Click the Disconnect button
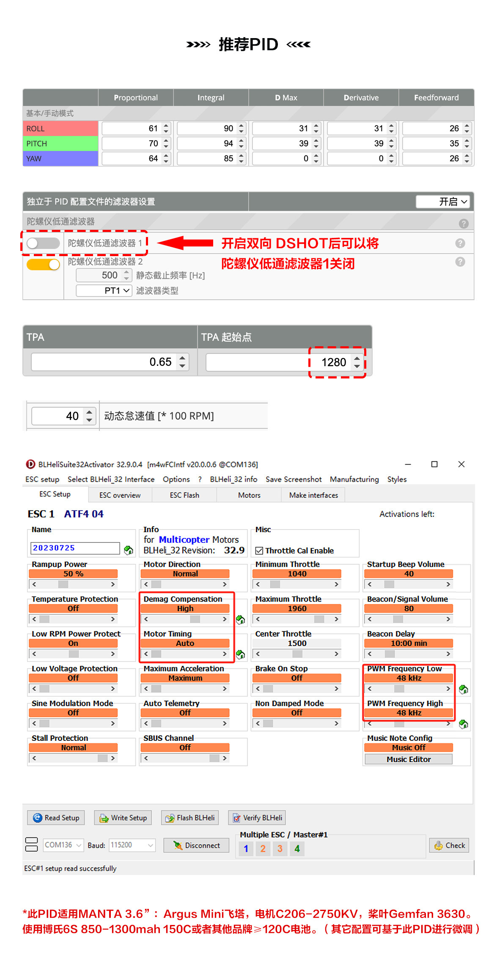The height and width of the screenshot is (980, 497). click(196, 845)
